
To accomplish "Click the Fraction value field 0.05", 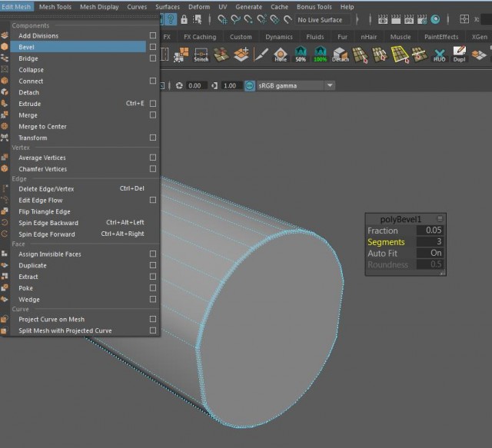I will coord(430,231).
